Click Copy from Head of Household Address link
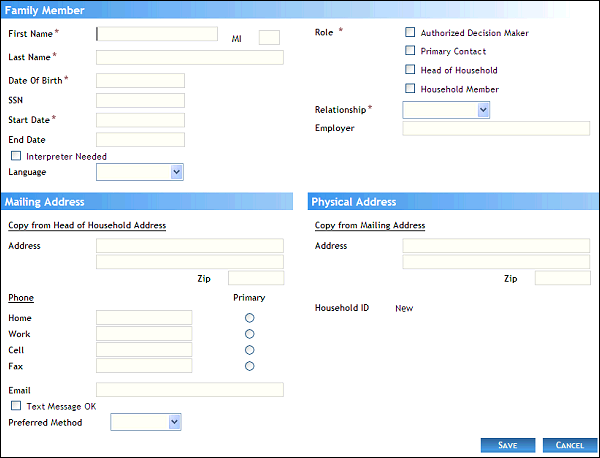The height and width of the screenshot is (458, 600). 87,226
